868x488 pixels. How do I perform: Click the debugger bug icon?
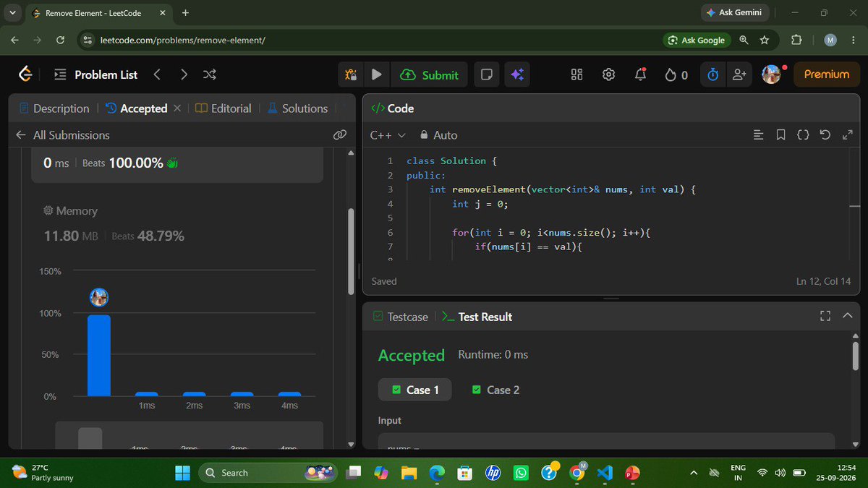pos(352,74)
